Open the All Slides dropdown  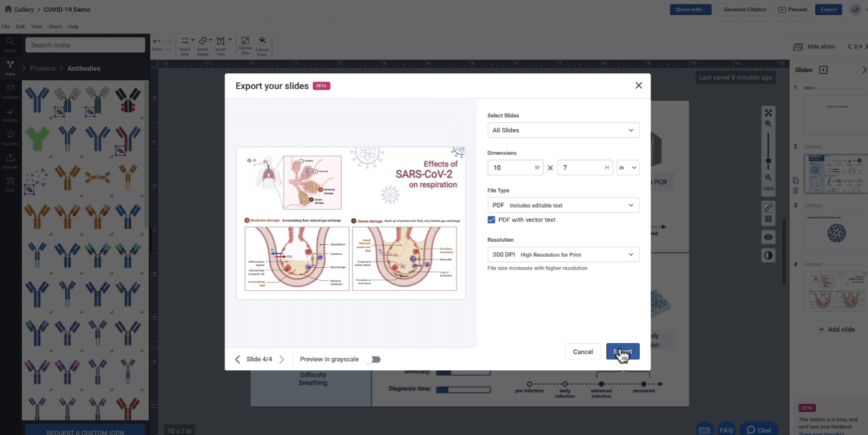(x=563, y=130)
